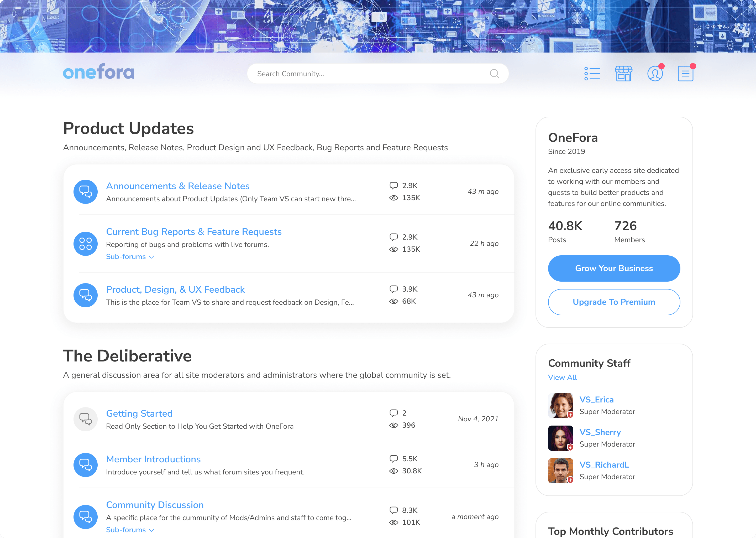Click Current Bug Reports four-circles icon
The image size is (756, 538).
(85, 244)
